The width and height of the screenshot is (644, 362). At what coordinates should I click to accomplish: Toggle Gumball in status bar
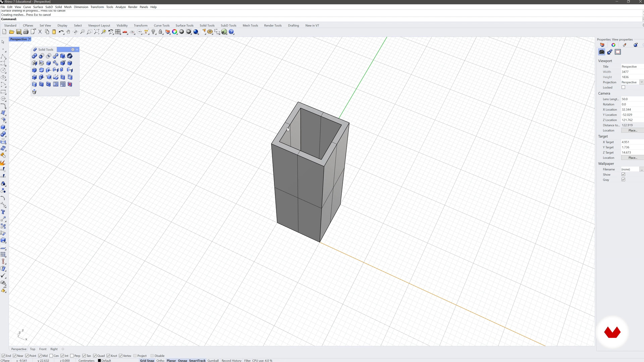click(213, 360)
